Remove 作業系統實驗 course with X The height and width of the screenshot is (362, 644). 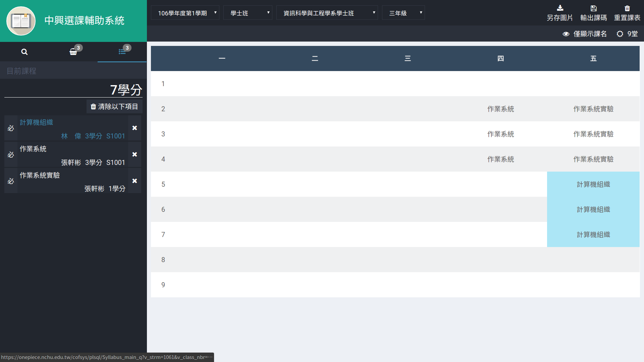(x=135, y=181)
